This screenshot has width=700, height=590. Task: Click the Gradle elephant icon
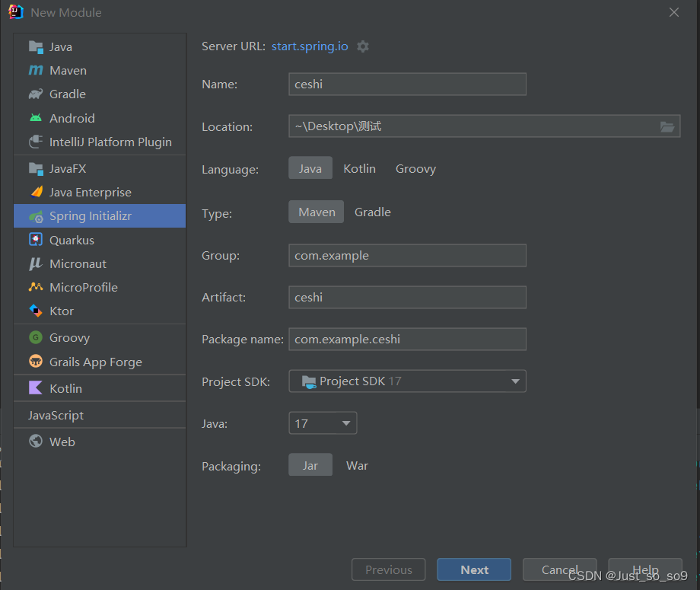[x=36, y=94]
